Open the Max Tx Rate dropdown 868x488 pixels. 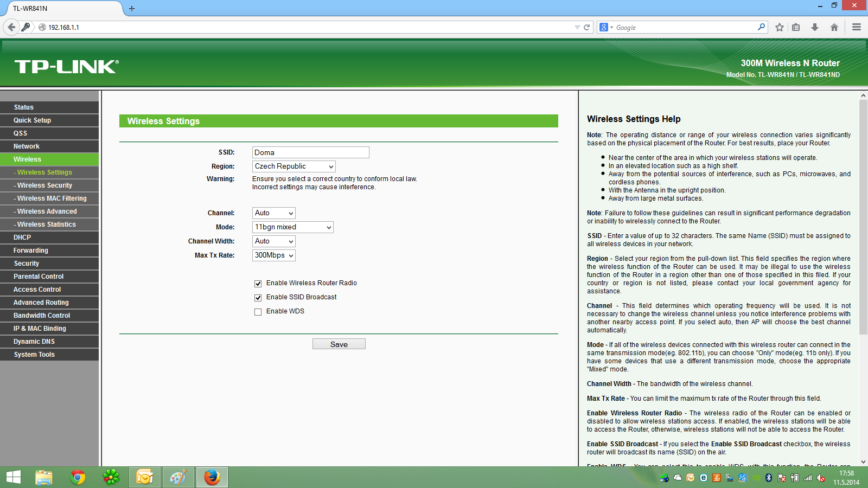(273, 255)
